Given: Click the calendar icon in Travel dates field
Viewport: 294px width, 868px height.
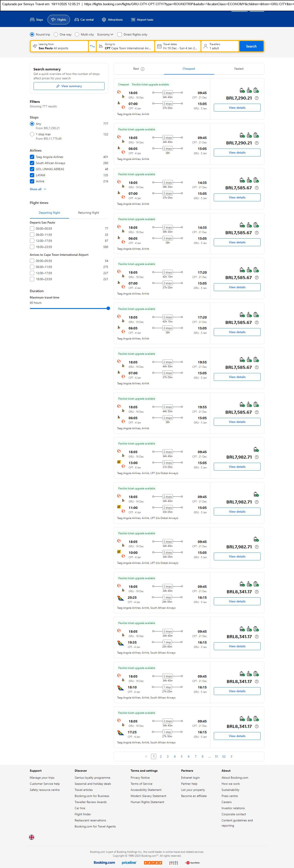Looking at the screenshot, I should (x=159, y=46).
